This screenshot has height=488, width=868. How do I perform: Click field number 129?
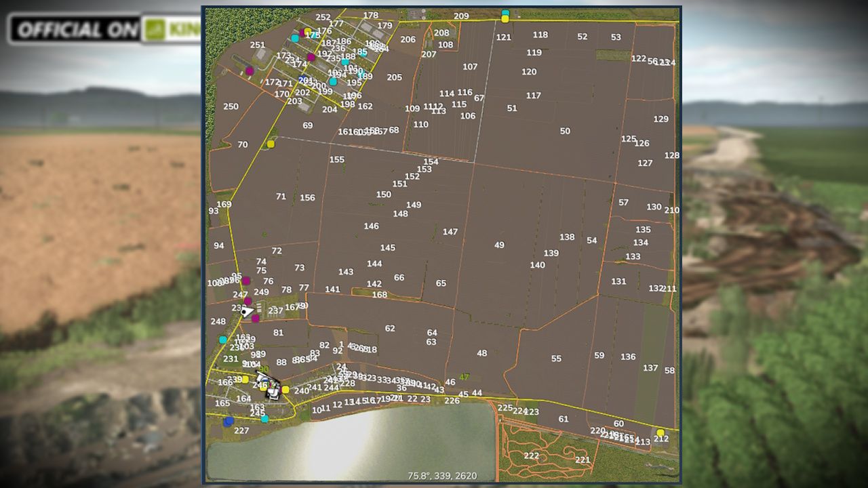point(661,119)
